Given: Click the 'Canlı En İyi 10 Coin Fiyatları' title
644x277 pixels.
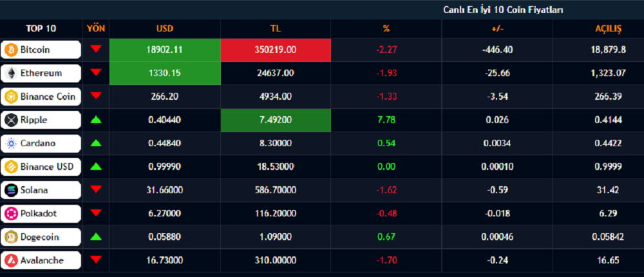Looking at the screenshot, I should click(503, 10).
